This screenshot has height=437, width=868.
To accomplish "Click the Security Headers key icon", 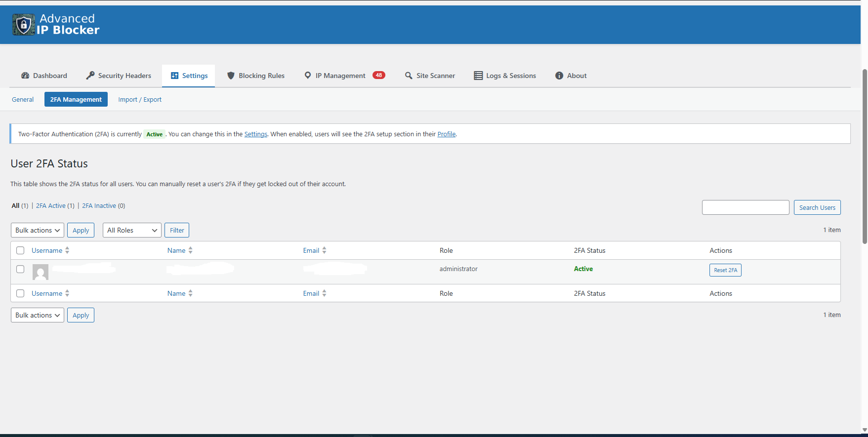I will pyautogui.click(x=90, y=76).
